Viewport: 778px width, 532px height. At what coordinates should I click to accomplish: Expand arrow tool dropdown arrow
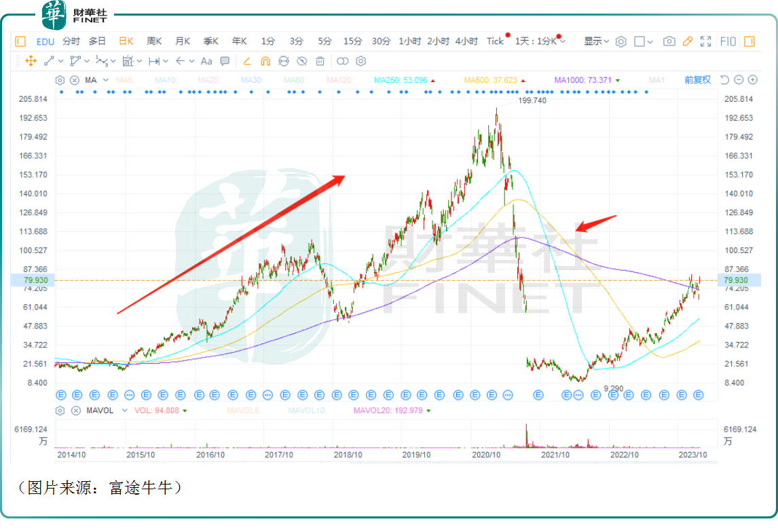point(191,61)
